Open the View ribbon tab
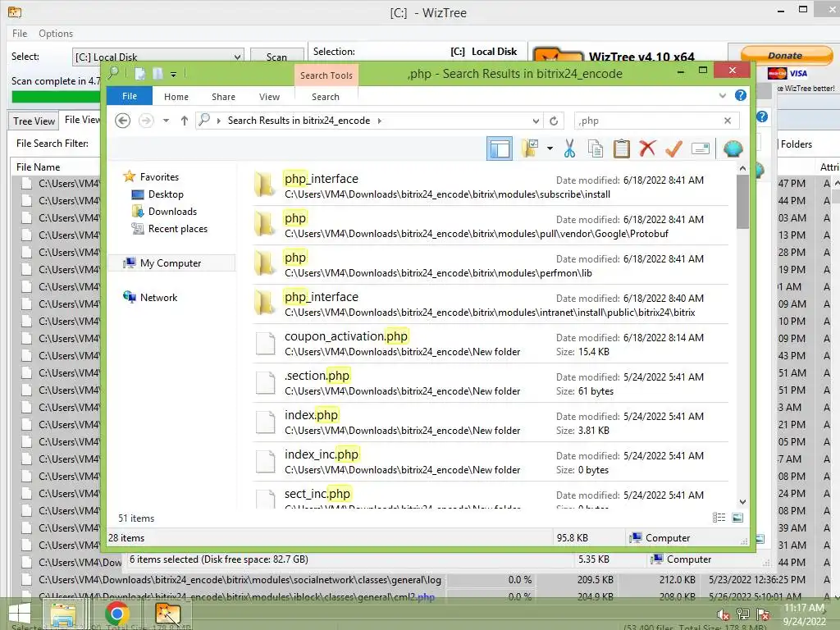 tap(269, 97)
